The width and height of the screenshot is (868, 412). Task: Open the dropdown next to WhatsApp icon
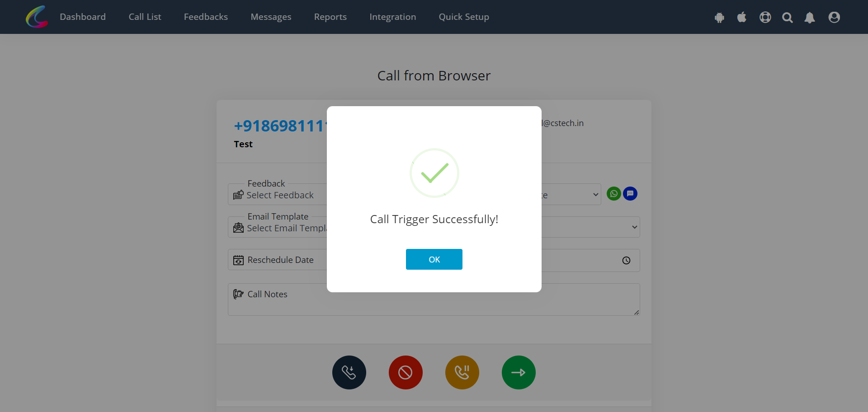571,195
